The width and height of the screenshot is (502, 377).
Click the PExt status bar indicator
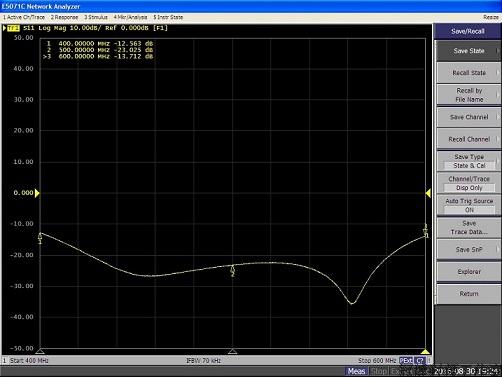(x=406, y=360)
